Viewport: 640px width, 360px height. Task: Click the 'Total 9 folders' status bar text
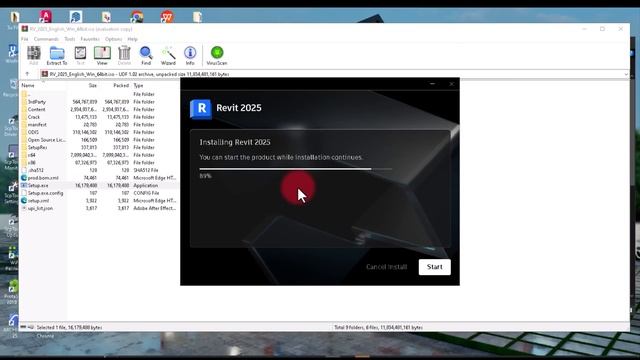coord(378,327)
